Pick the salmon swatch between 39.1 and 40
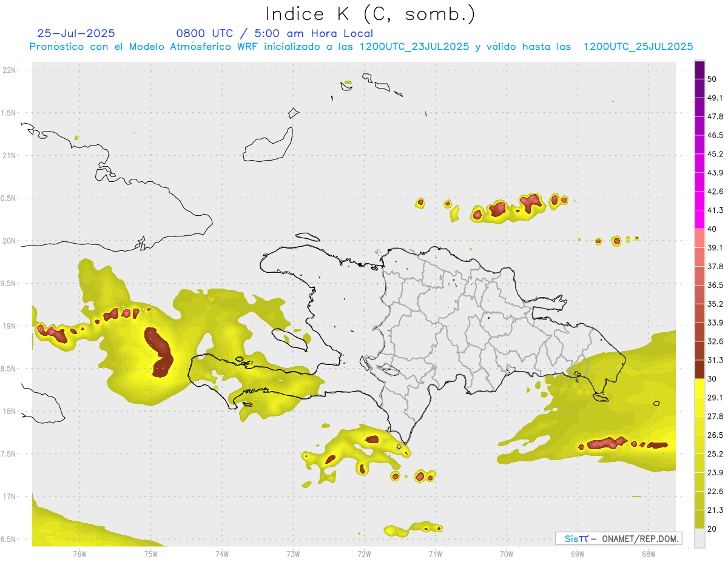Viewport: 728px width, 562px height. tap(699, 238)
